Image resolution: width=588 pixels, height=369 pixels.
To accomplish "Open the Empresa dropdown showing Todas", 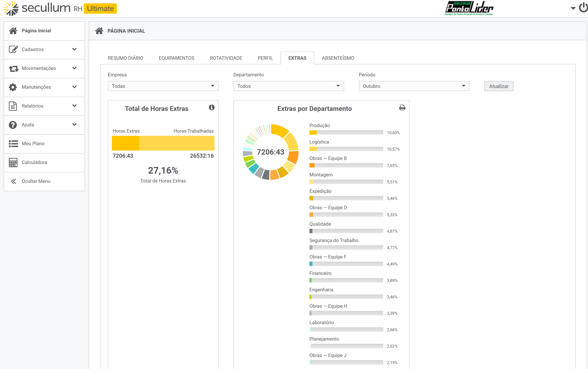I will (x=163, y=86).
